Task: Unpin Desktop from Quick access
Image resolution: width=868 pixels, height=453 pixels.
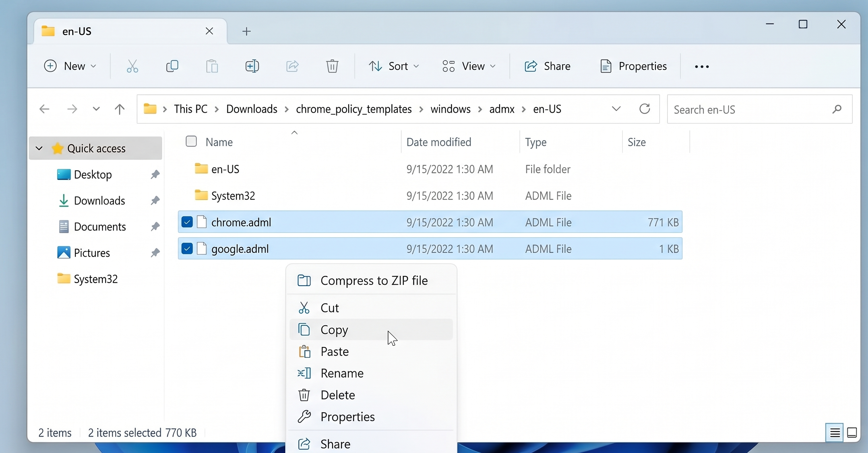Action: click(155, 175)
